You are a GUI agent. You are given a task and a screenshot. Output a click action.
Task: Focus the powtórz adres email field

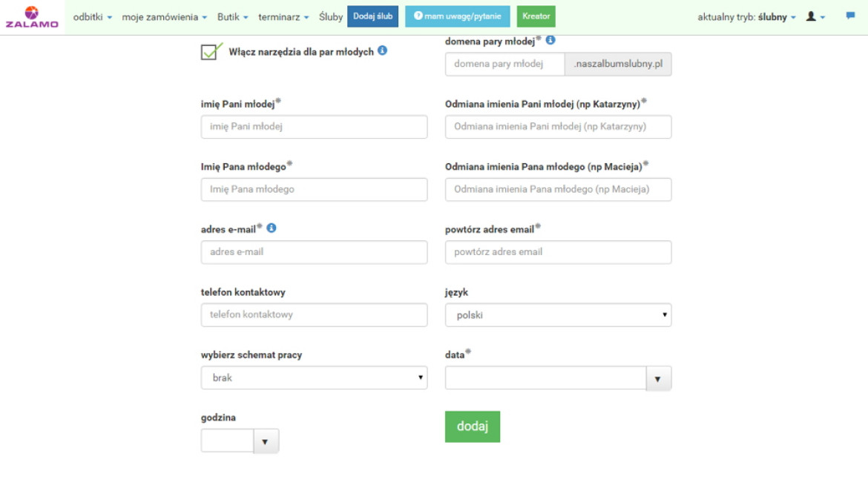[x=558, y=252]
